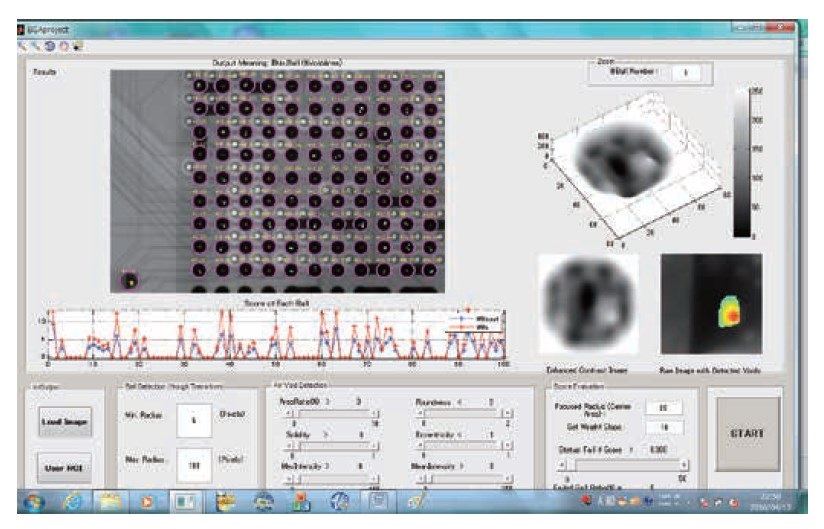Click the Max. Radius input field
The image size is (824, 529).
[x=195, y=466]
